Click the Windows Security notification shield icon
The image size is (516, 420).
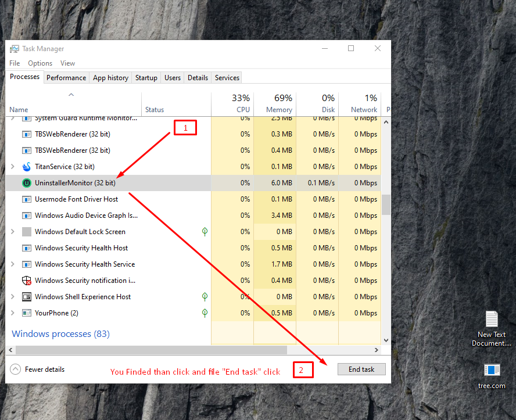(x=27, y=281)
